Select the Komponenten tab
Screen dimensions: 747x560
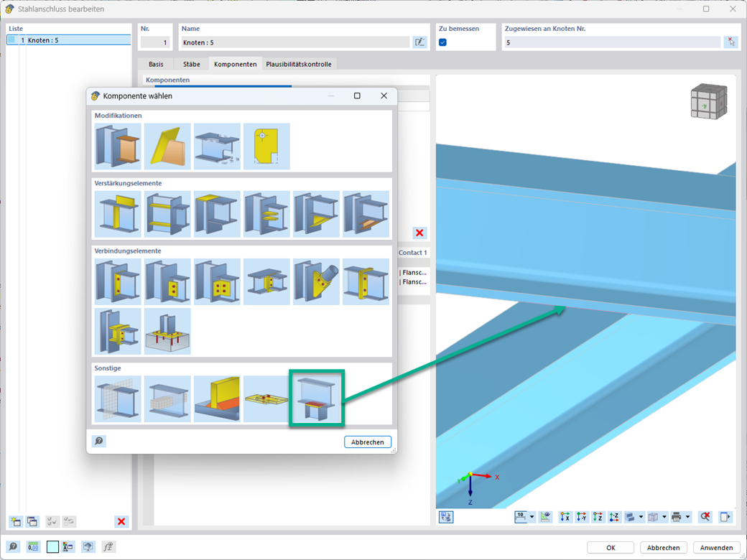click(236, 64)
